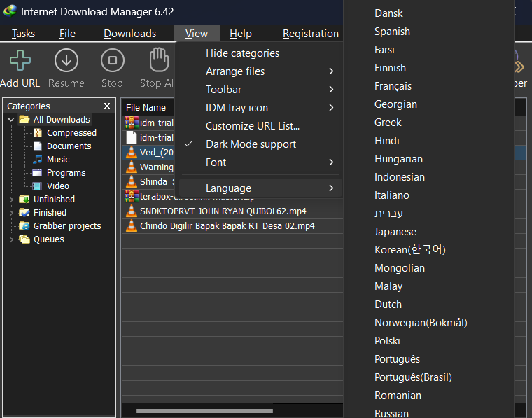Expand the Finished tree node

[11, 213]
